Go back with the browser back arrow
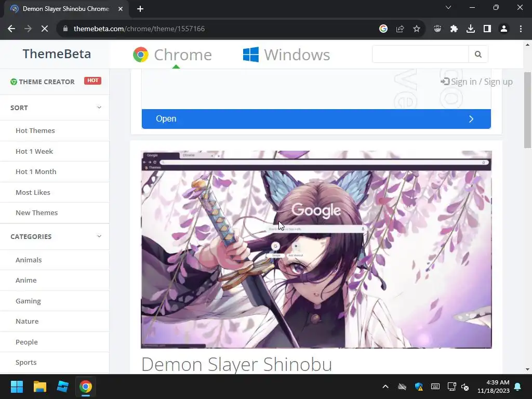 tap(11, 29)
